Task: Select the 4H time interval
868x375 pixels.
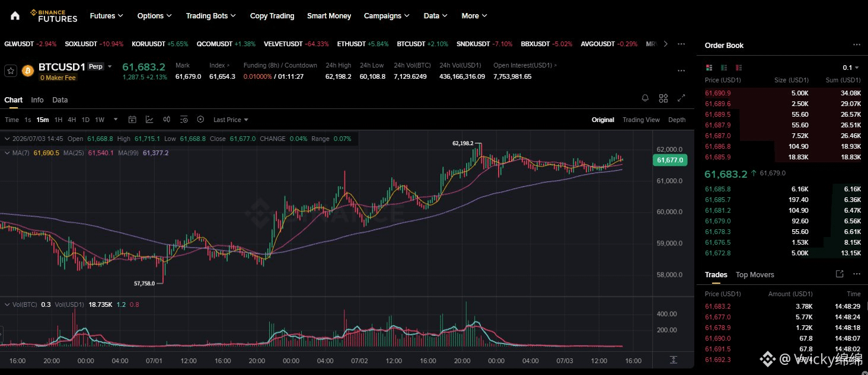Action: tap(72, 120)
